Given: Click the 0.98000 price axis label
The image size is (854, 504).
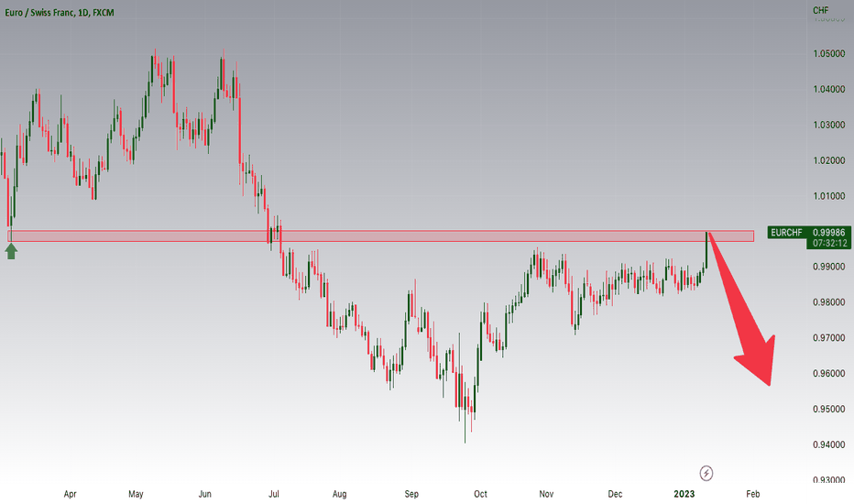Looking at the screenshot, I should point(829,302).
